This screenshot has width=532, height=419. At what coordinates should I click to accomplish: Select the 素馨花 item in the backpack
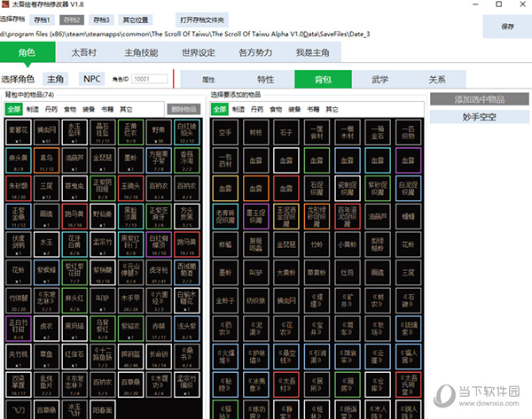(x=19, y=132)
